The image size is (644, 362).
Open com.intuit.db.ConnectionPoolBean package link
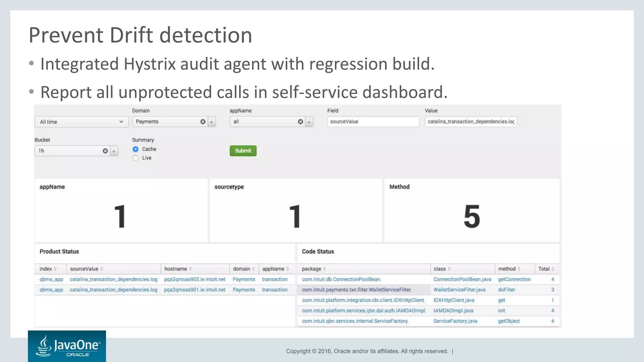[341, 279]
